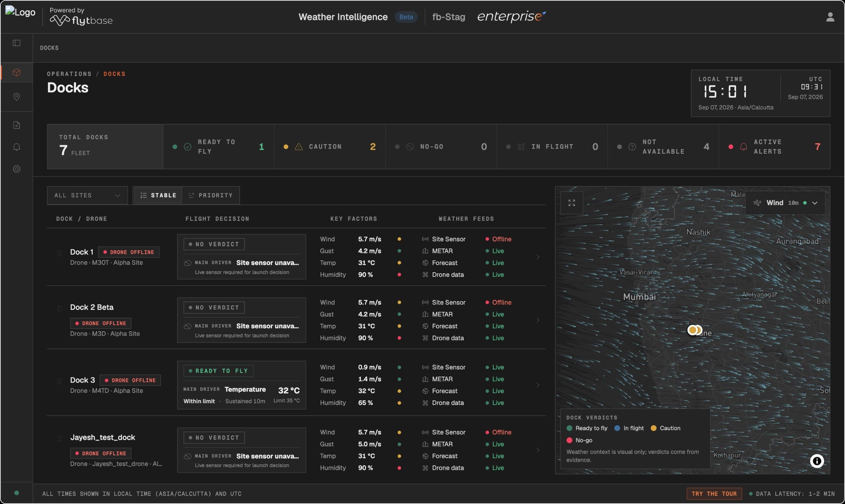Select the yellow dock marker on map
The width and height of the screenshot is (845, 504).
tap(692, 330)
